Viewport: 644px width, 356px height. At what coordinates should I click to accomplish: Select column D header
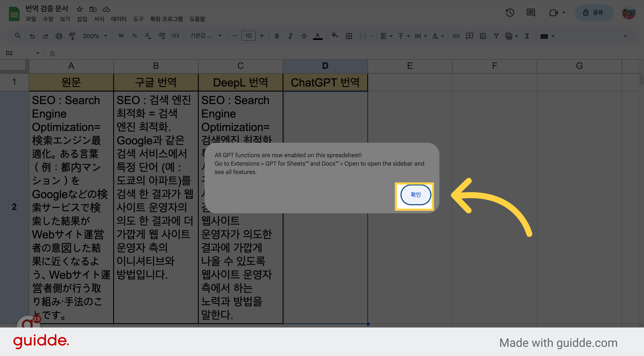coord(325,66)
